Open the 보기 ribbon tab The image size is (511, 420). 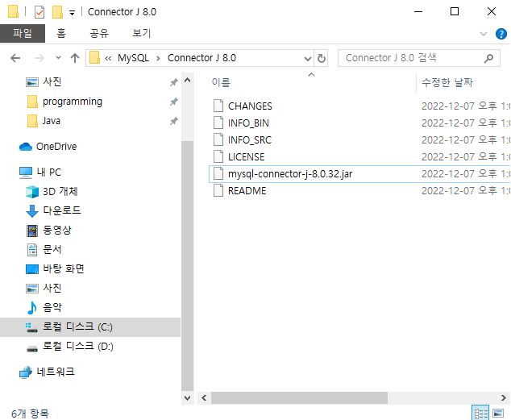pyautogui.click(x=141, y=33)
